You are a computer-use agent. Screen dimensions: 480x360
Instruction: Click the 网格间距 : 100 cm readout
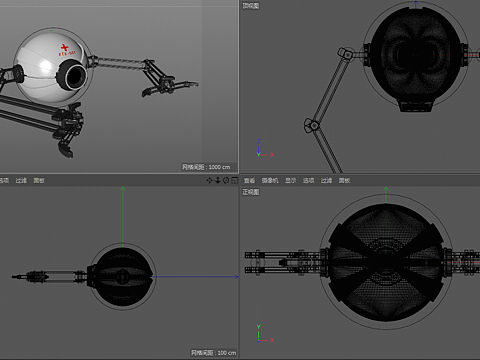(x=213, y=353)
